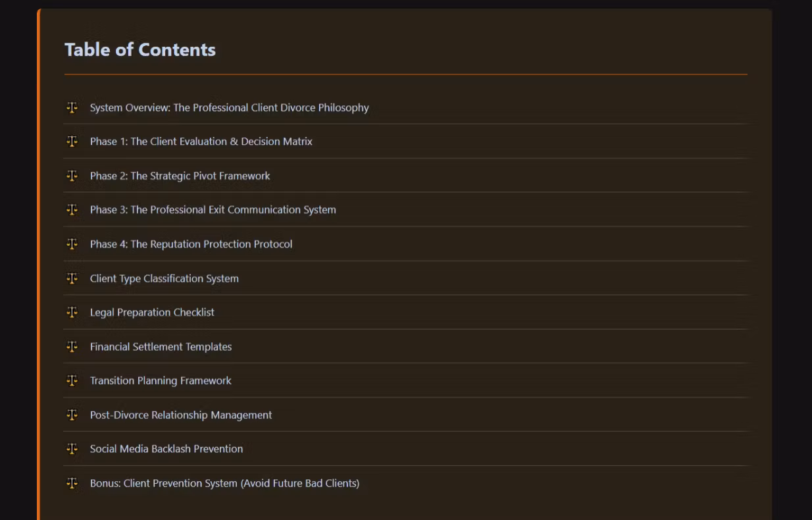Open Bonus: Client Prevention System entry

pyautogui.click(x=224, y=483)
